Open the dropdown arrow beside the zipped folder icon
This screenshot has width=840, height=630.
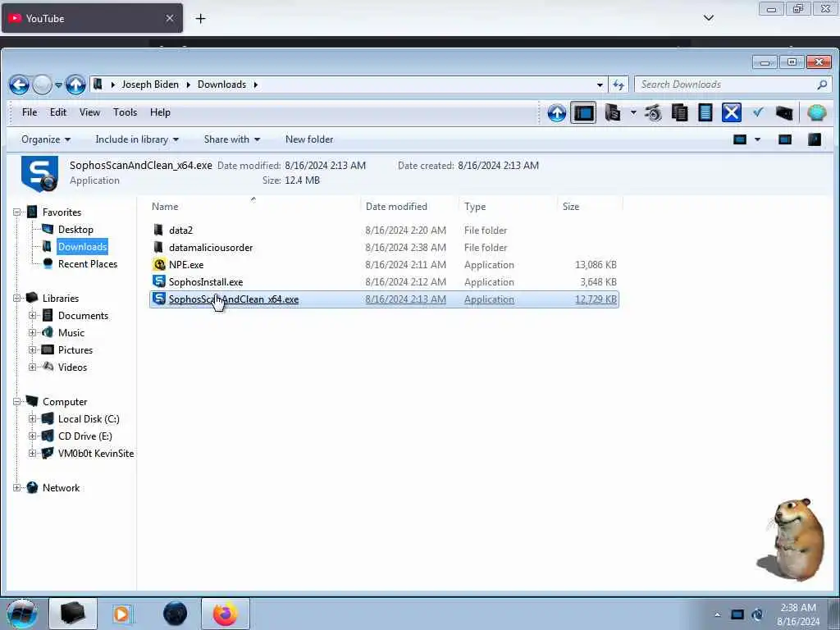(633, 113)
